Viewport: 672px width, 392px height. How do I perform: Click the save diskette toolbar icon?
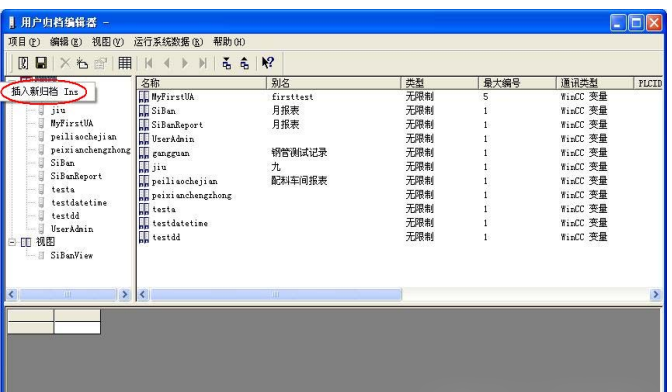point(41,63)
